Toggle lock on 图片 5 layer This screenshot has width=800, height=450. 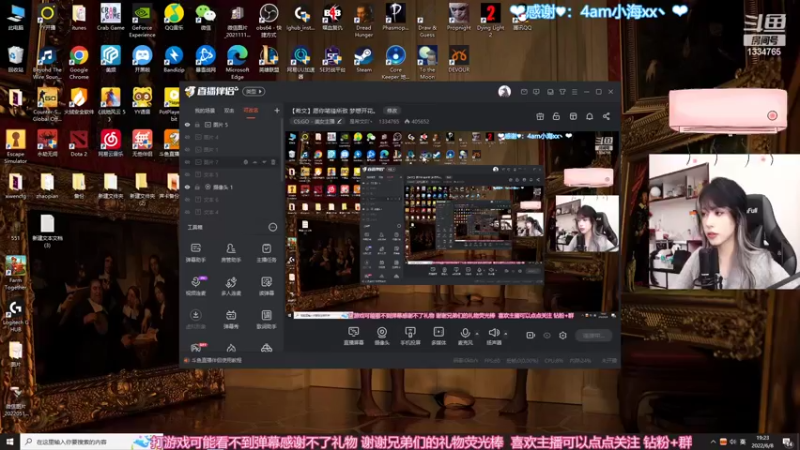pyautogui.click(x=197, y=124)
